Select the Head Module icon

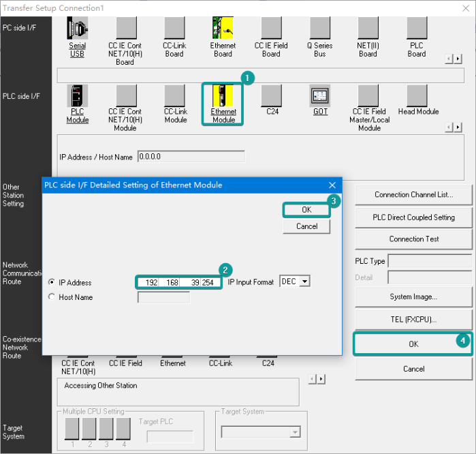(417, 96)
